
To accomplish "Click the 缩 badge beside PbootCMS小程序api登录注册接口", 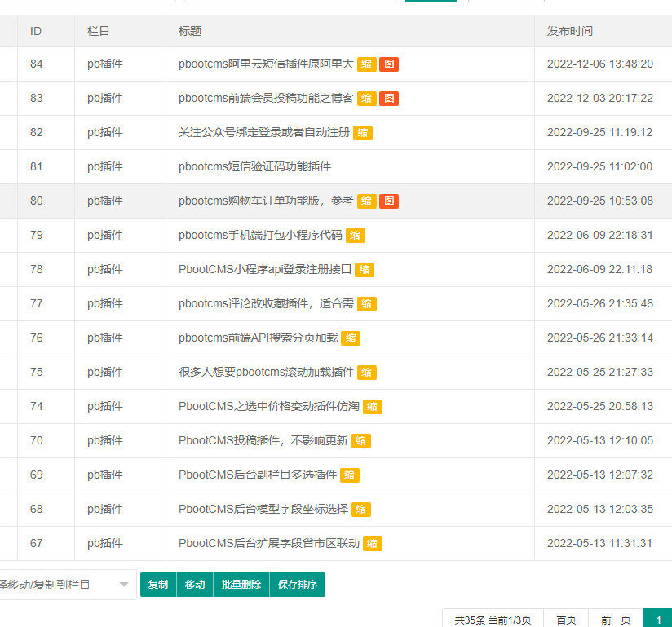I will (365, 270).
